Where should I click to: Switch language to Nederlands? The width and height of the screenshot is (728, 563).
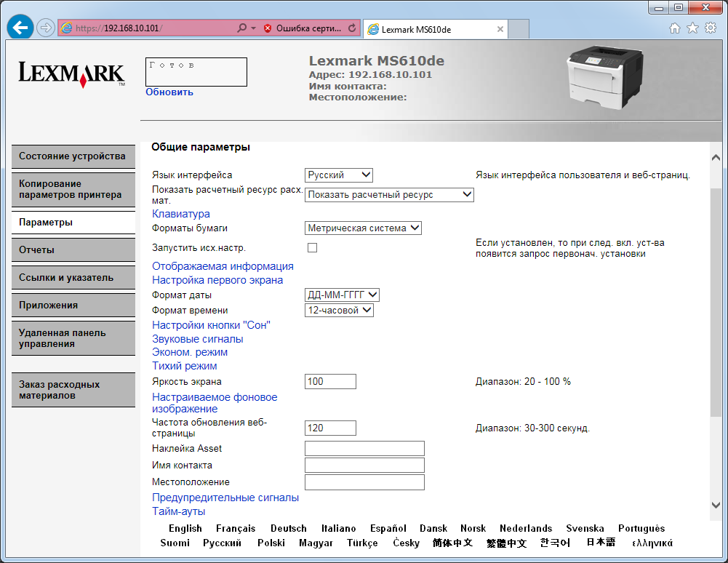[x=526, y=529]
